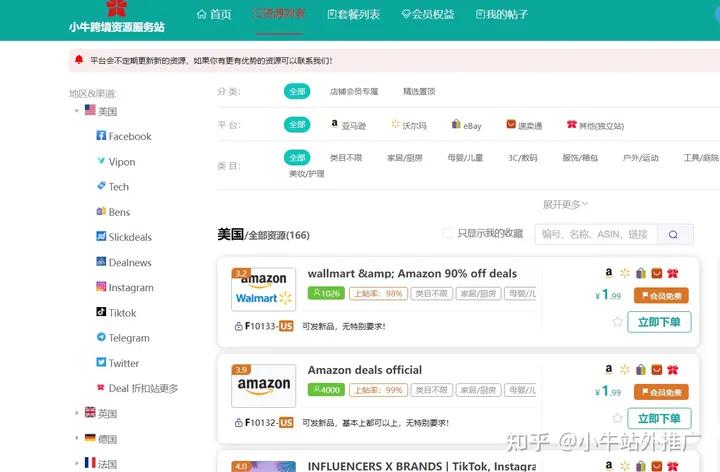The width and height of the screenshot is (720, 472).
Task: Select the Tech channel icon
Action: pyautogui.click(x=101, y=186)
